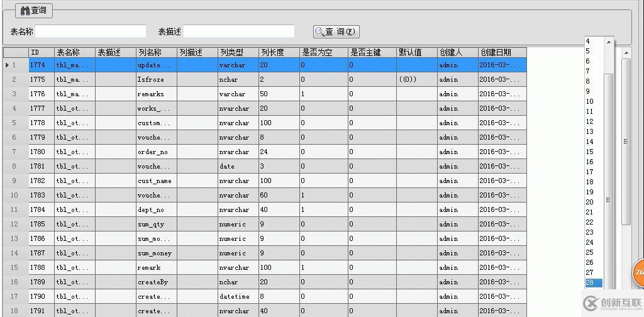Screen dimensions: 644x317
Task: Click the 列名称 column header
Action: [x=157, y=53]
